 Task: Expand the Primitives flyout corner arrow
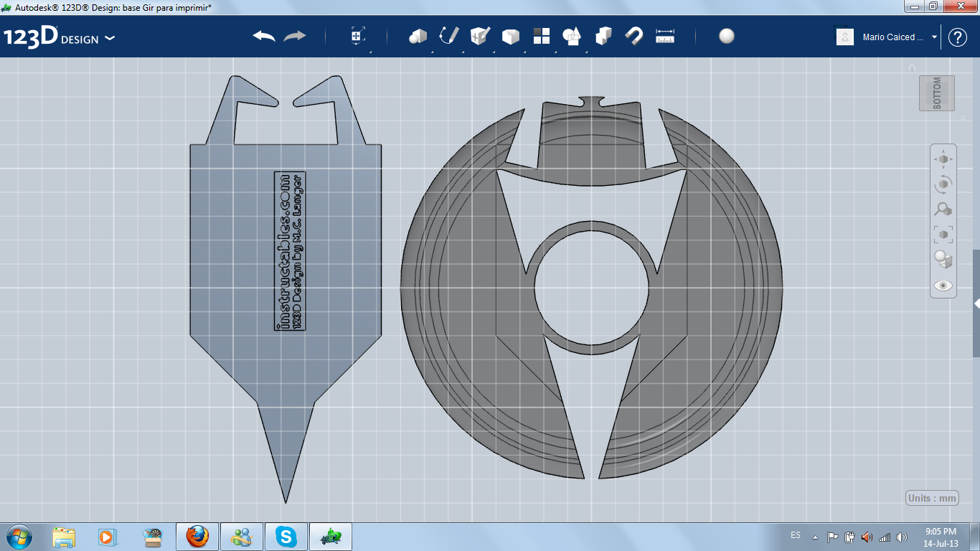431,52
